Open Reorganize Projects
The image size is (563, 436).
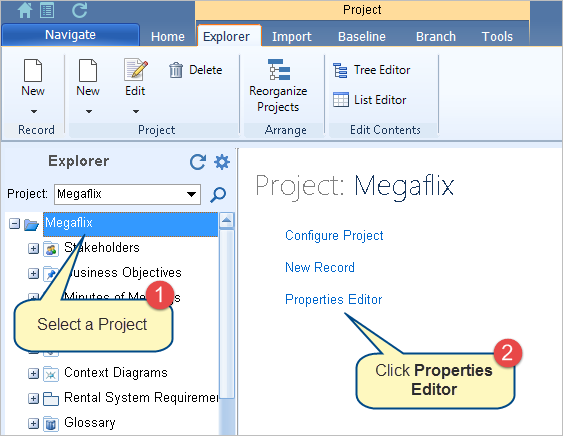pos(278,86)
